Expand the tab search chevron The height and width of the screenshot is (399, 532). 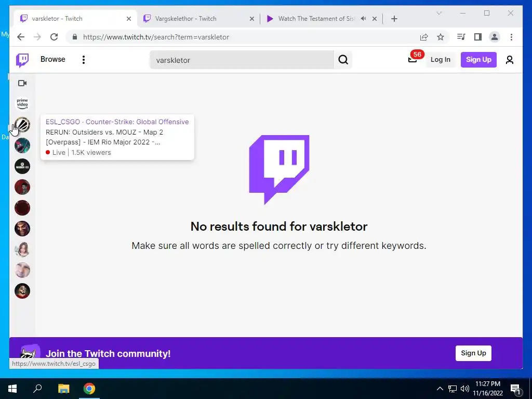click(x=438, y=13)
